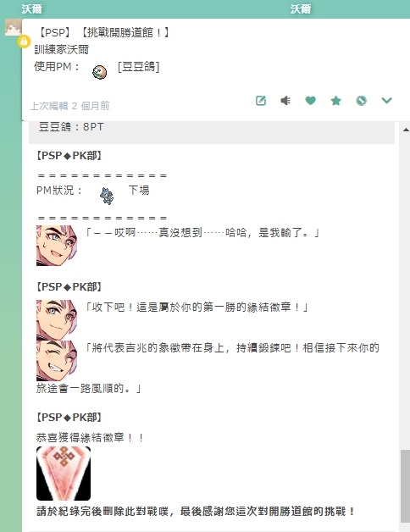Open the user avatar thumbnail
This screenshot has width=410, height=532.
(13, 27)
